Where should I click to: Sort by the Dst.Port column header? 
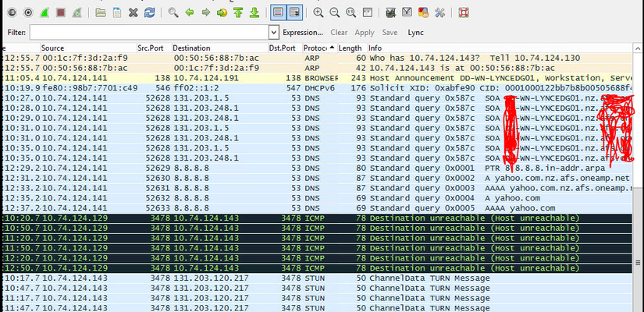point(286,48)
